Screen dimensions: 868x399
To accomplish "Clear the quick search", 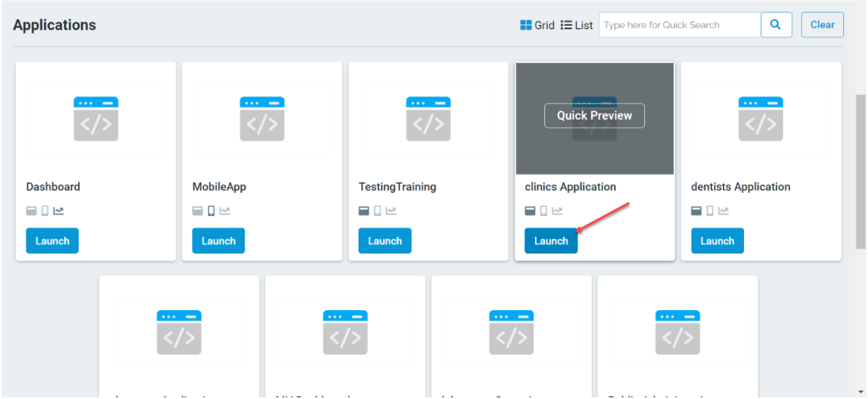I will point(822,25).
